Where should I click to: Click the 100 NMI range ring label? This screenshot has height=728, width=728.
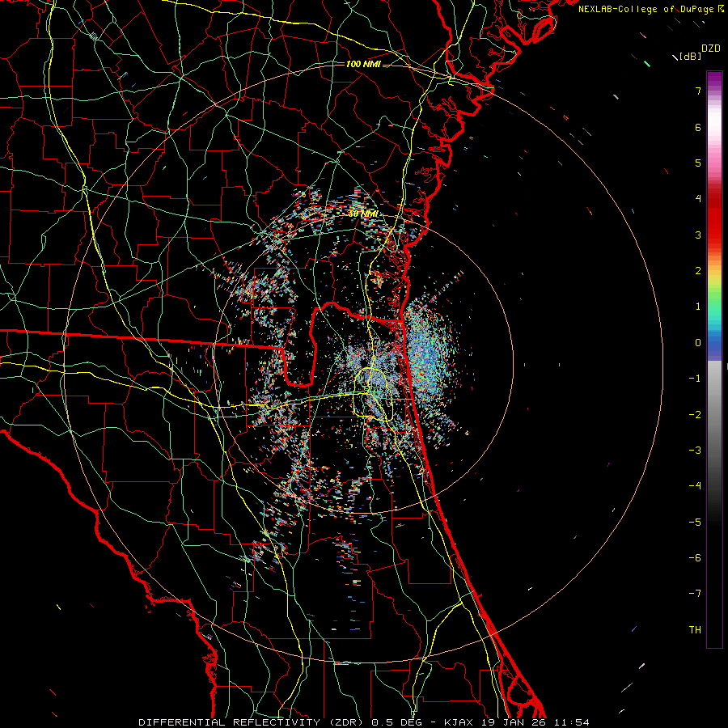363,64
